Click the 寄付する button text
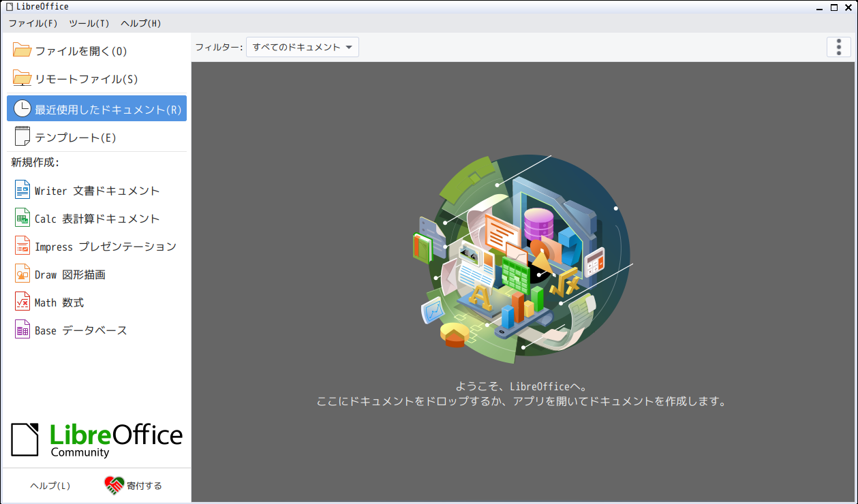This screenshot has height=504, width=858. coord(144,486)
